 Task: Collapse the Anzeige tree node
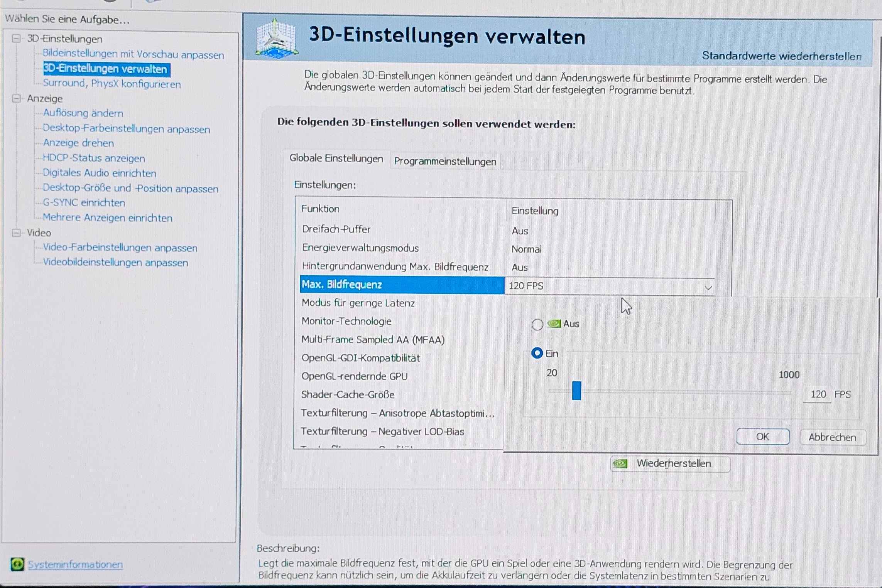(x=16, y=98)
